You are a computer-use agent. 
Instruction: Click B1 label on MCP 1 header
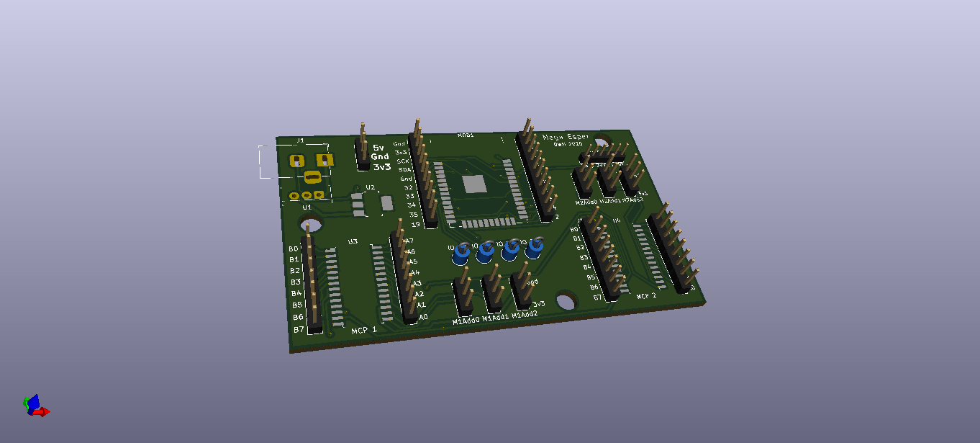click(x=294, y=259)
